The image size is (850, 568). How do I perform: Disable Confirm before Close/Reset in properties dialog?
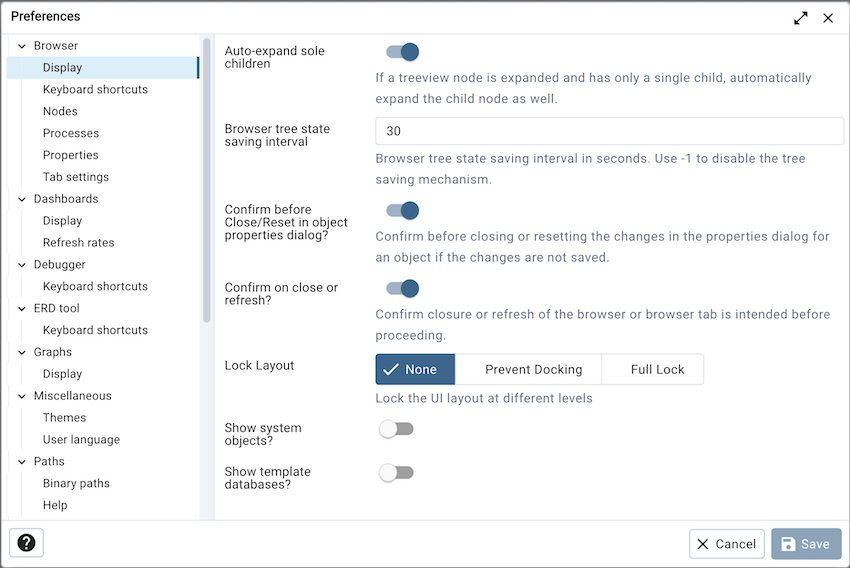click(x=402, y=211)
